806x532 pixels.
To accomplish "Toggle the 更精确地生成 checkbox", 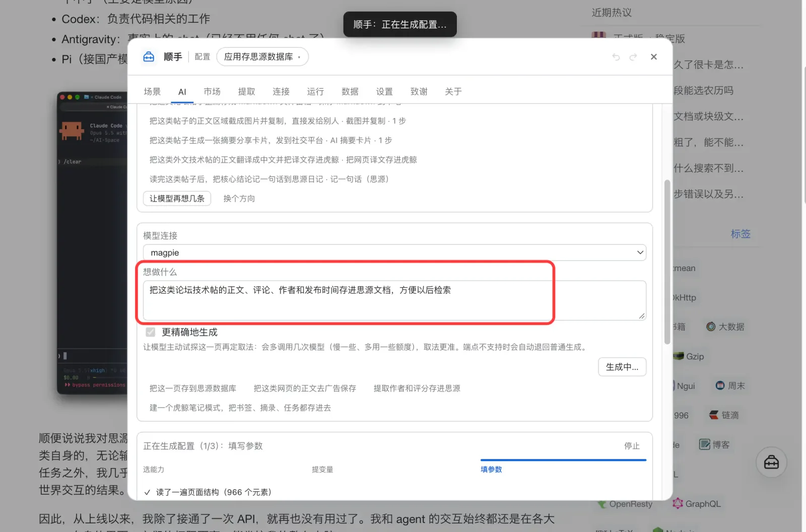I will 150,332.
